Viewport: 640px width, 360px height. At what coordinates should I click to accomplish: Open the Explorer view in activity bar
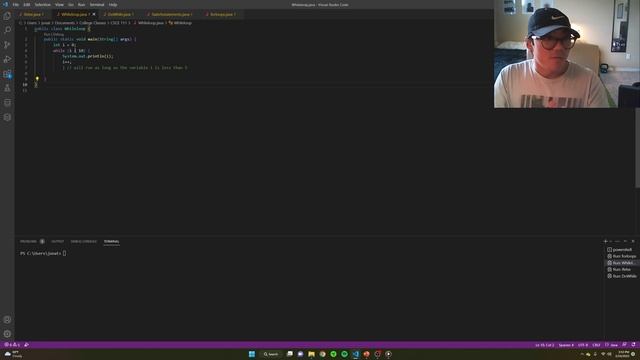coord(7,16)
